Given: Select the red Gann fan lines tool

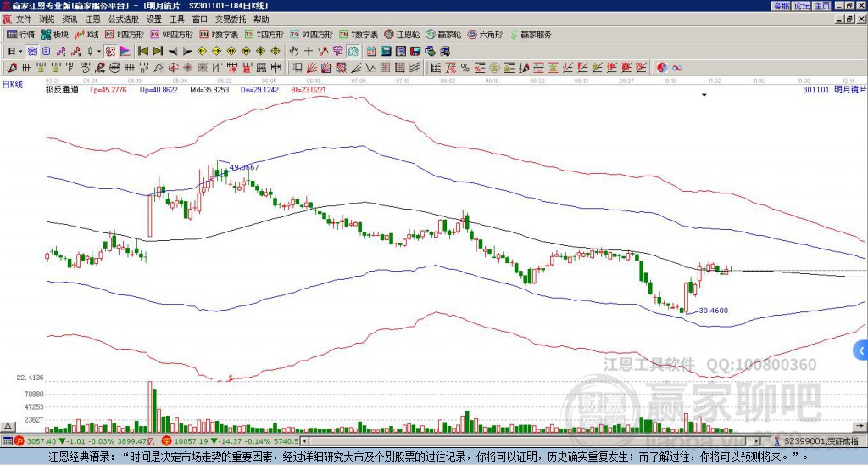Looking at the screenshot, I should click(311, 68).
